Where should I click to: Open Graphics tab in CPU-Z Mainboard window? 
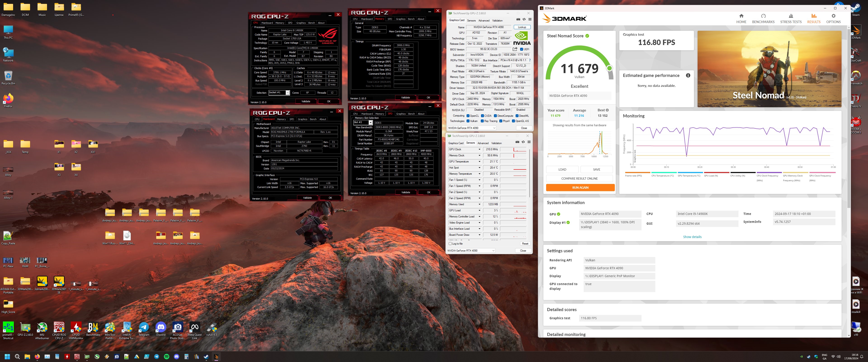pos(303,119)
